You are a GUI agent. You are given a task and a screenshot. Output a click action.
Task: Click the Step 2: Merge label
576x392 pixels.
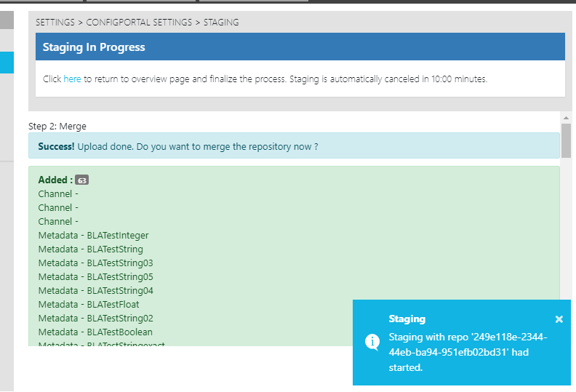coord(57,126)
